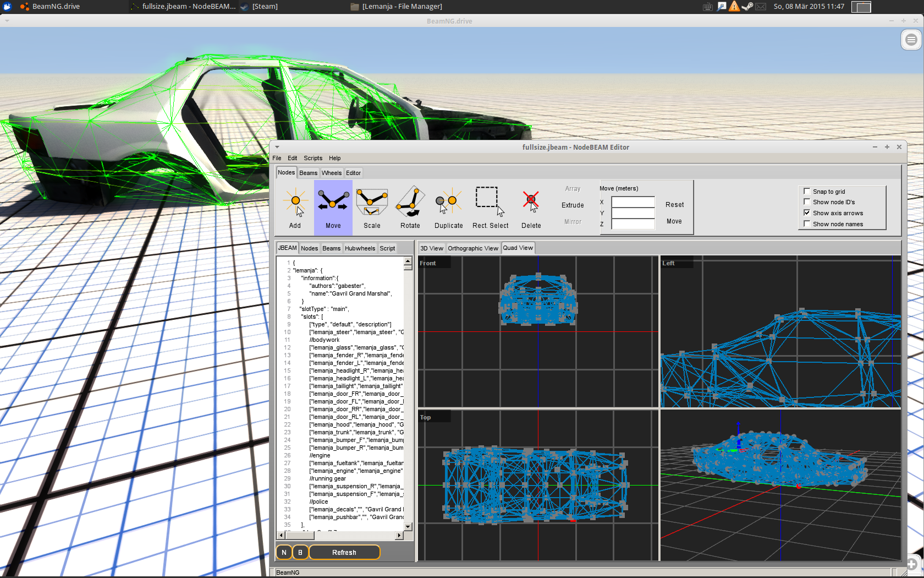Switch to Orthographic View tab
This screenshot has height=578, width=924.
[x=473, y=248]
